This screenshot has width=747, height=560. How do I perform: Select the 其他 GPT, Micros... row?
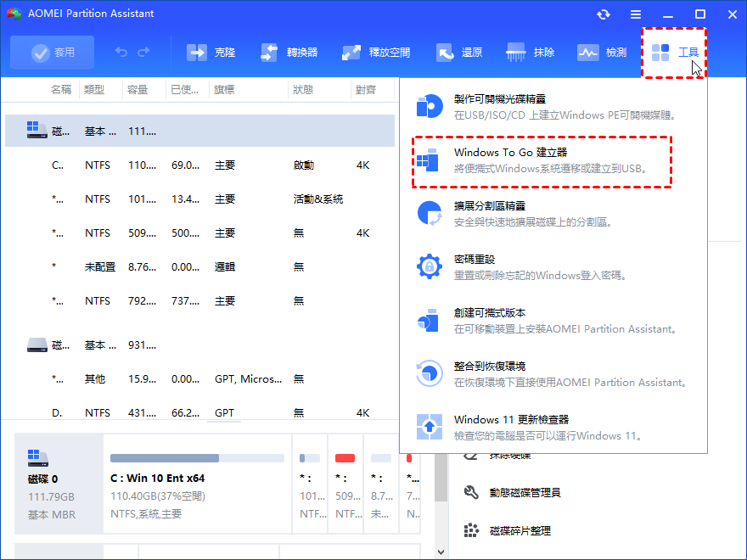coord(200,379)
